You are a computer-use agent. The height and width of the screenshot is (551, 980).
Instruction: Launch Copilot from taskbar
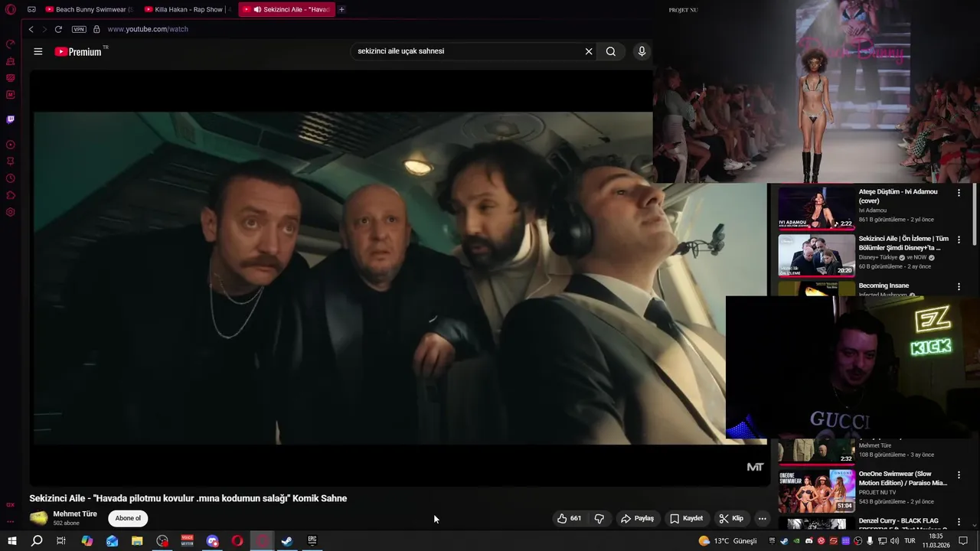87,541
